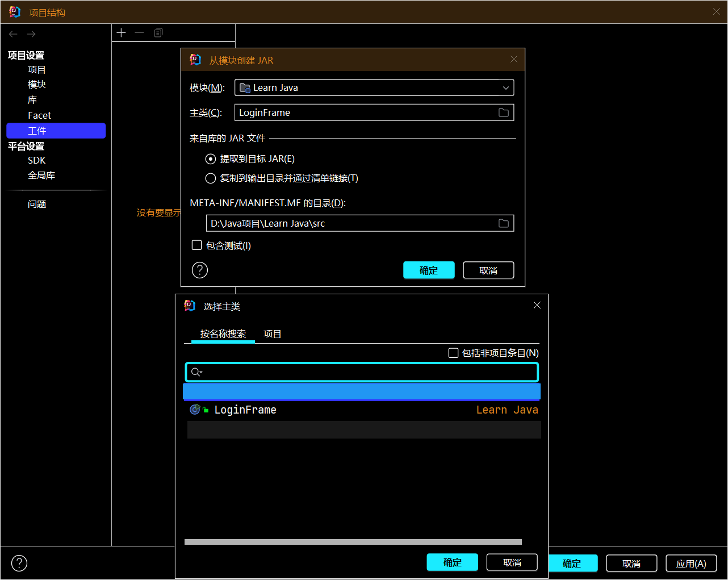This screenshot has height=580, width=728.
Task: Click the Learn Java module icon
Action: click(x=245, y=87)
